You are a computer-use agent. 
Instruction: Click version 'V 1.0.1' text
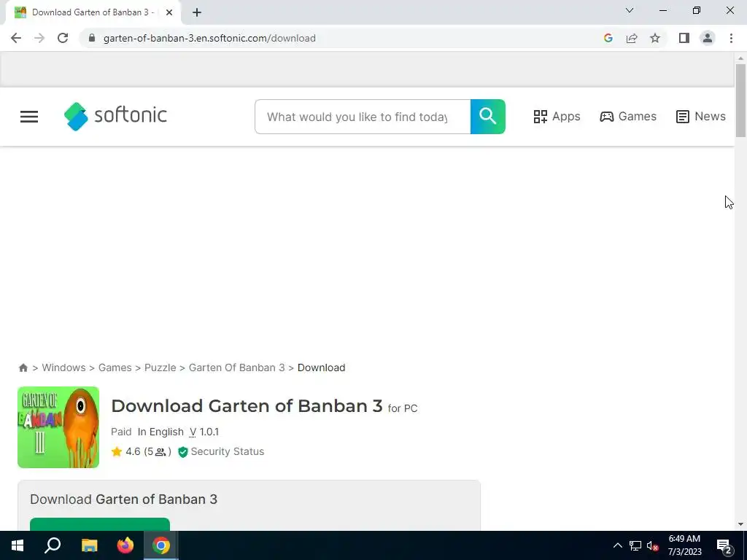point(204,432)
